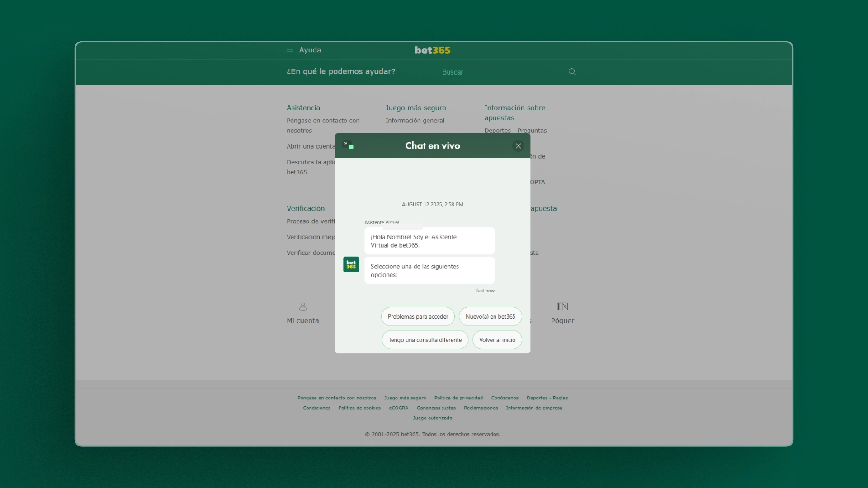Click the search magnifier icon
Screen dimensions: 868x488
(572, 72)
